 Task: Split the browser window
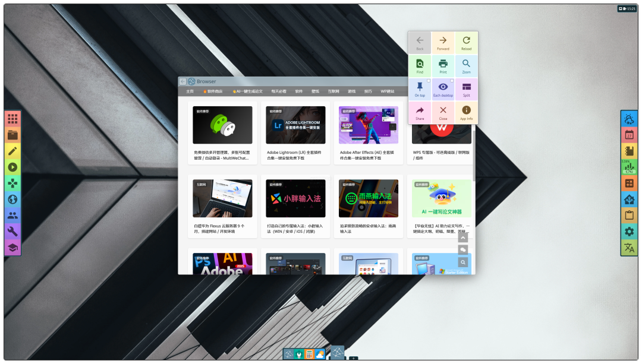pyautogui.click(x=467, y=90)
